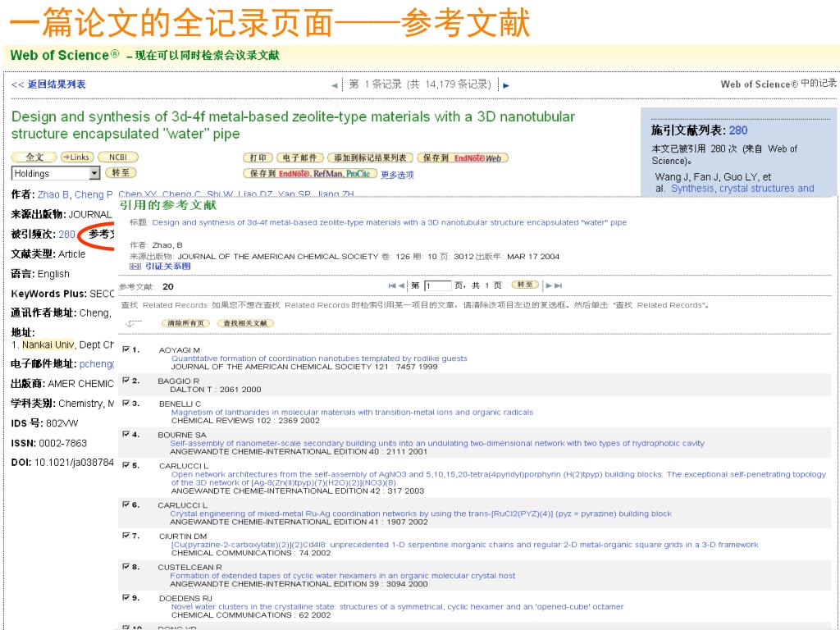Click the 全文 full text button
Image resolution: width=840 pixels, height=630 pixels.
tap(34, 157)
